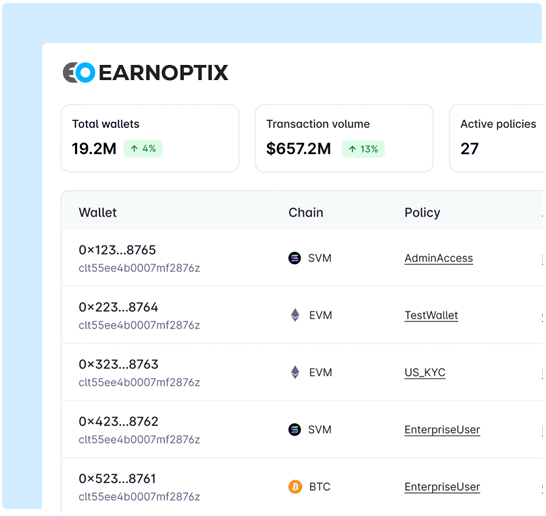Open the TestWallet policy link
The width and height of the screenshot is (546, 516).
coord(431,315)
